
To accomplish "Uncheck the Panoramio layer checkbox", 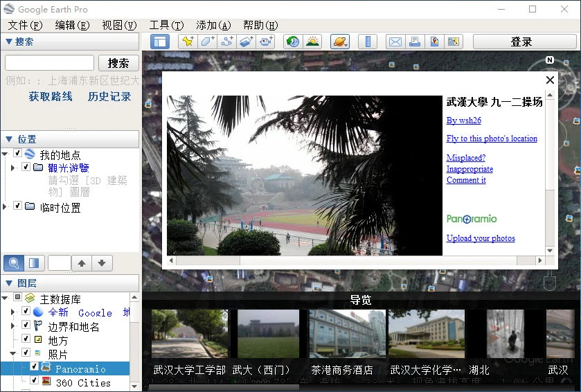I will pyautogui.click(x=34, y=368).
